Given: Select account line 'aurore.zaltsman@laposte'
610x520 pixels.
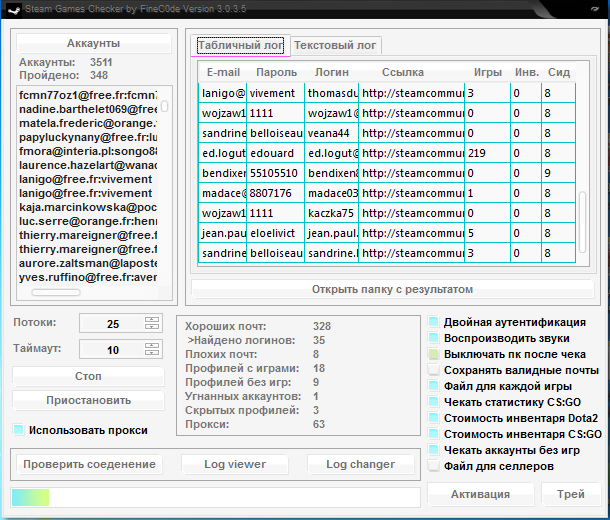Looking at the screenshot, I should click(x=88, y=263).
